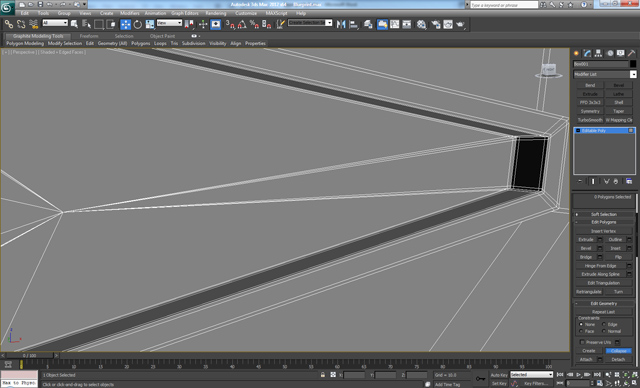This screenshot has height=388, width=640.
Task: Expand the Modify Selection ribbon panel
Action: pos(65,43)
